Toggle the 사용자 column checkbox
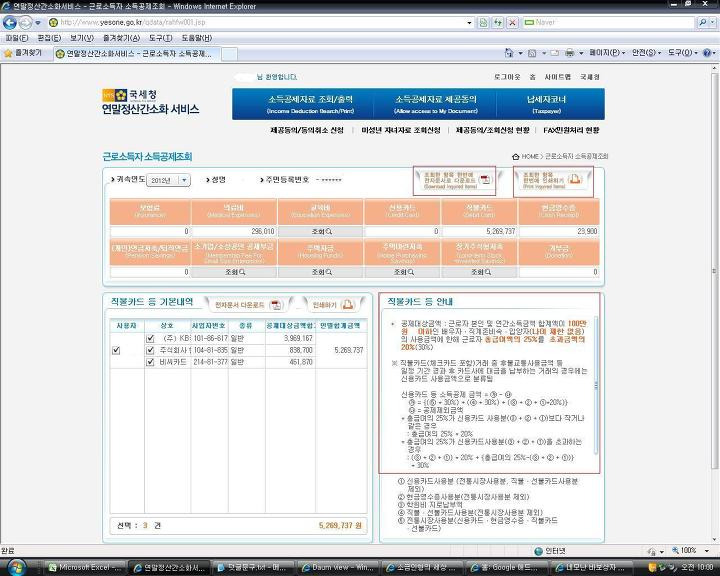 click(116, 350)
